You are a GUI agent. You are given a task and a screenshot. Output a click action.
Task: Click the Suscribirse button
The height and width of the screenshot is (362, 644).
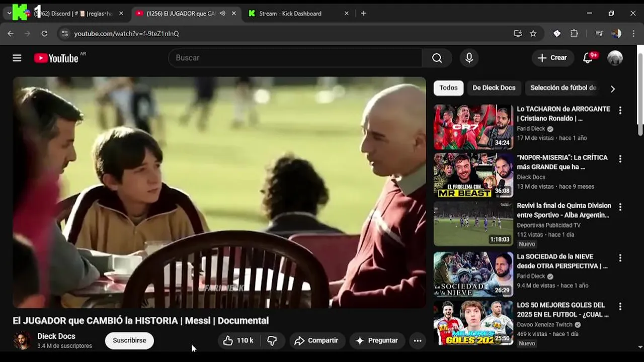pos(129,340)
